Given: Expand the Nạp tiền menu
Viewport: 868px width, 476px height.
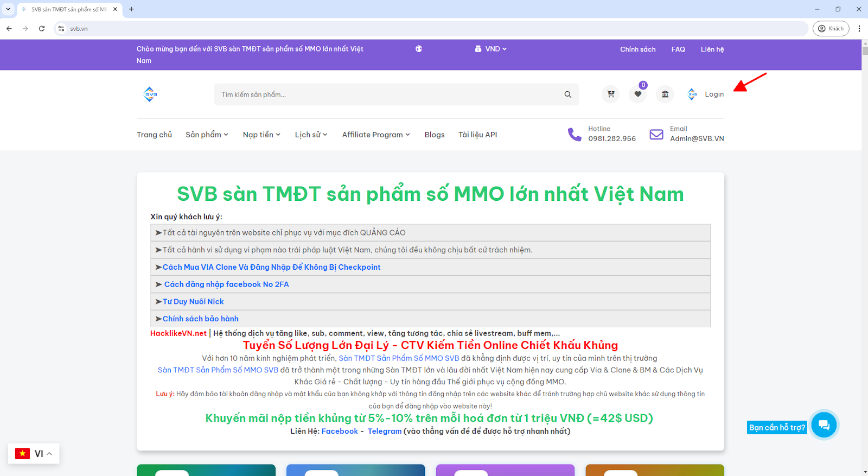Looking at the screenshot, I should (x=261, y=135).
